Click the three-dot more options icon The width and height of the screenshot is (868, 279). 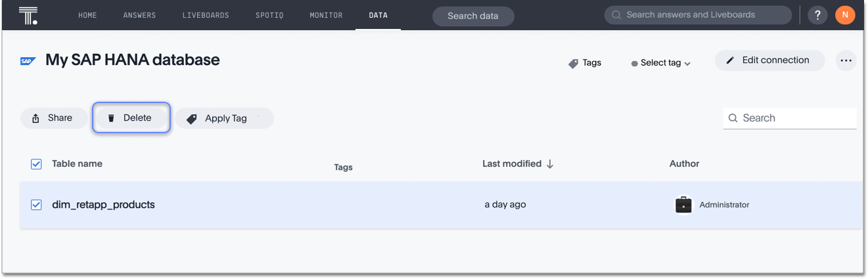point(846,60)
